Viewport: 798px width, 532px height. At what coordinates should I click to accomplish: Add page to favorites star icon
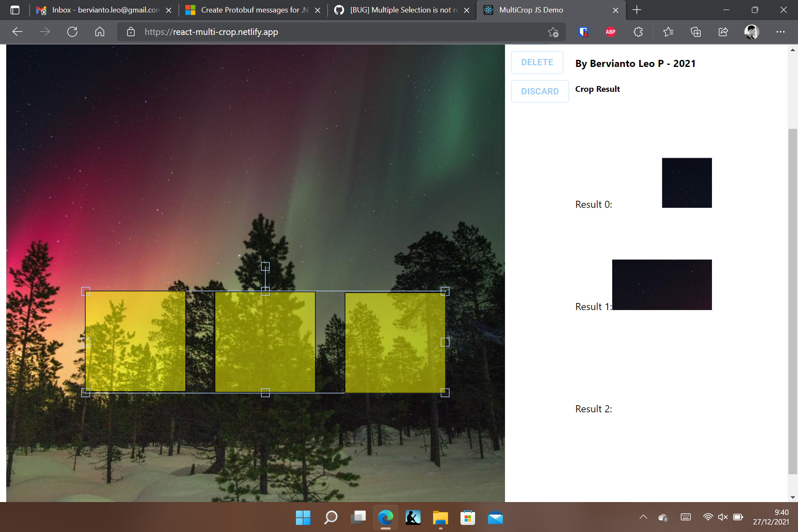pyautogui.click(x=553, y=32)
